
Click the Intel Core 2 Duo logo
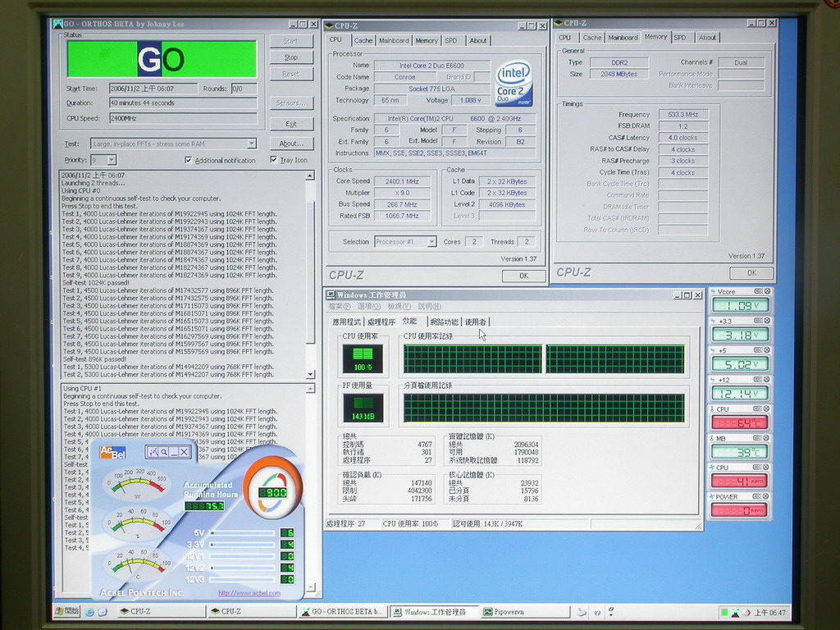click(x=514, y=83)
